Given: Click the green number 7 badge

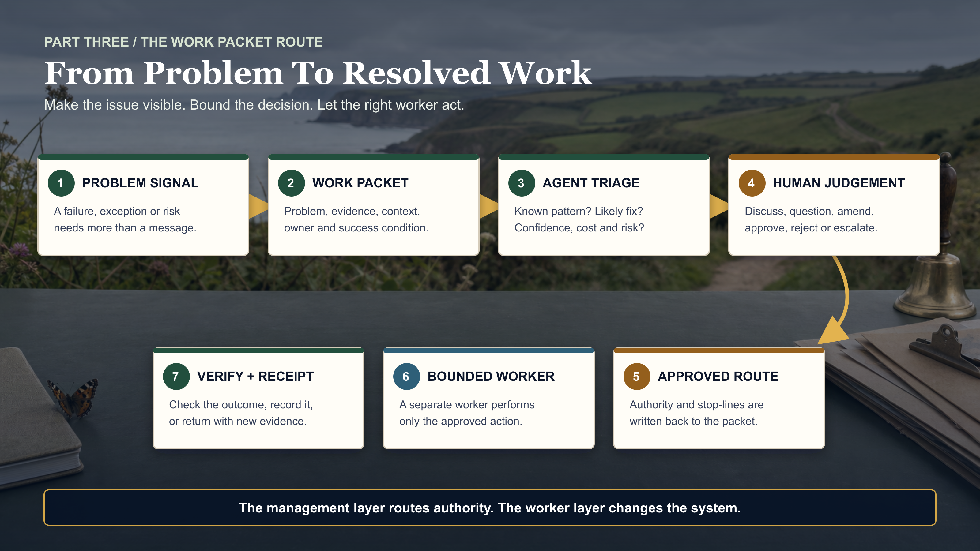Looking at the screenshot, I should coord(176,377).
